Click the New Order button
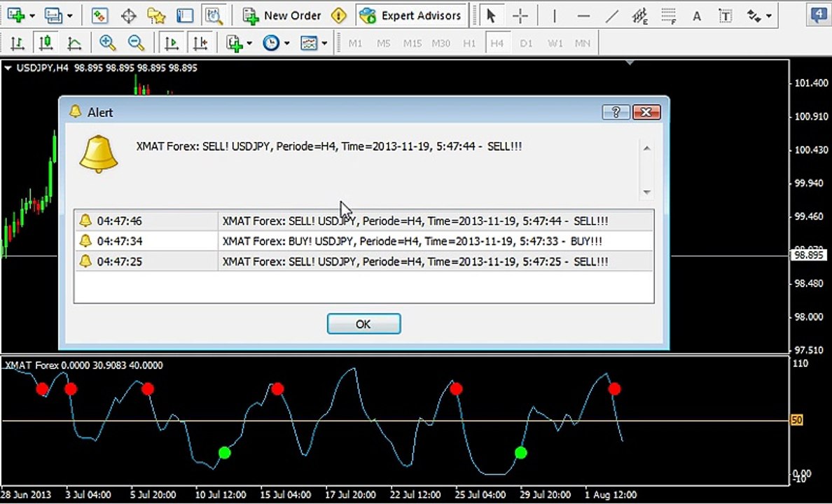 (282, 15)
